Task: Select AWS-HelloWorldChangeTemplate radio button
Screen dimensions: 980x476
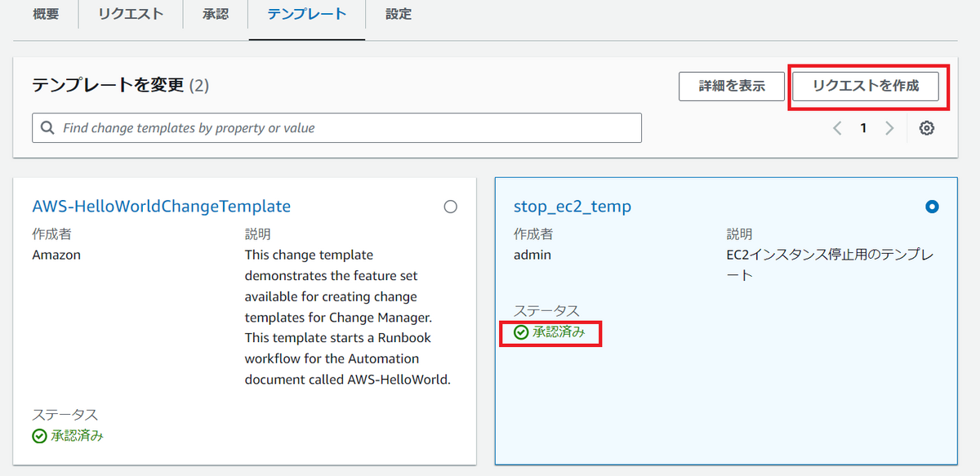Action: (x=450, y=207)
